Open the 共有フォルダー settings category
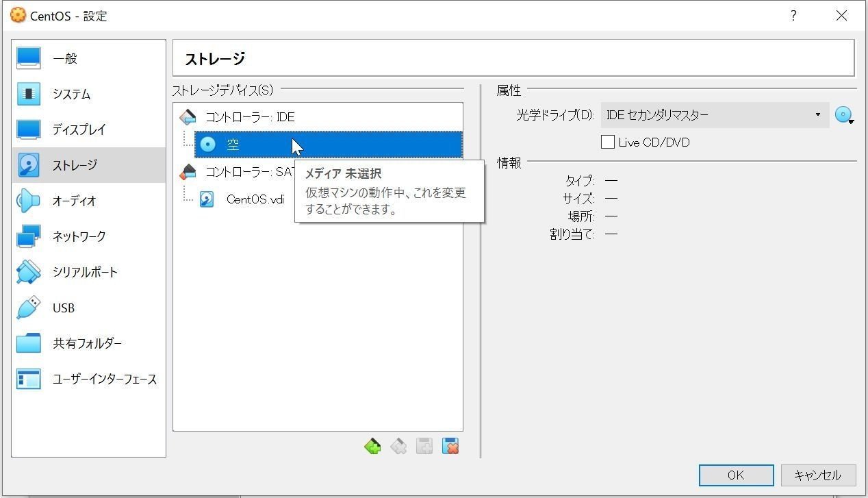The width and height of the screenshot is (868, 498). point(88,343)
